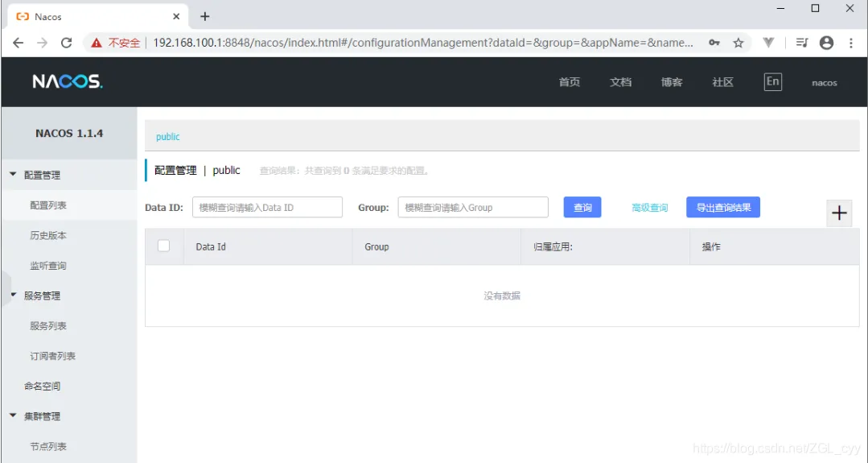Open 配置列表 in sidebar
868x463 pixels.
click(x=48, y=205)
